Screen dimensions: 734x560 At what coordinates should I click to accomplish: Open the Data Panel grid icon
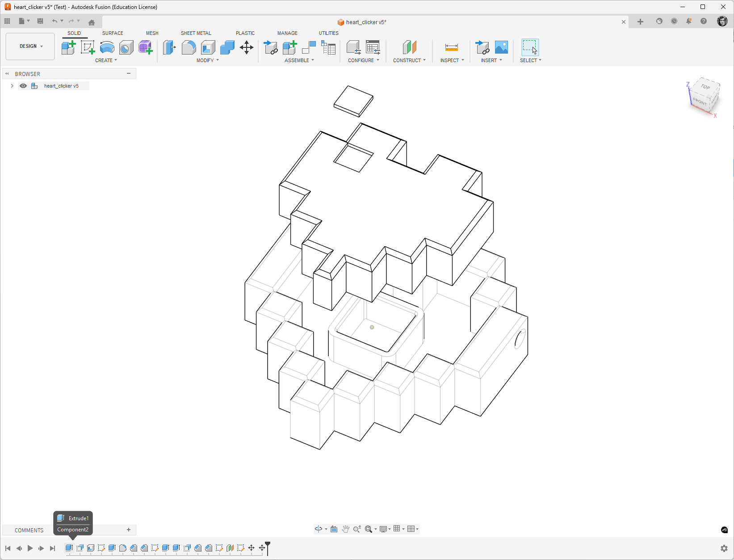(7, 21)
